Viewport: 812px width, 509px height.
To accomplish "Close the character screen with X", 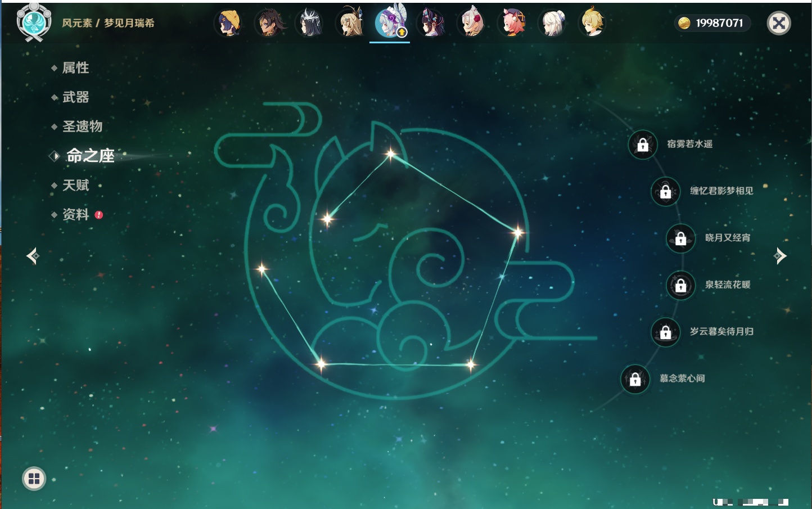I will coord(779,23).
